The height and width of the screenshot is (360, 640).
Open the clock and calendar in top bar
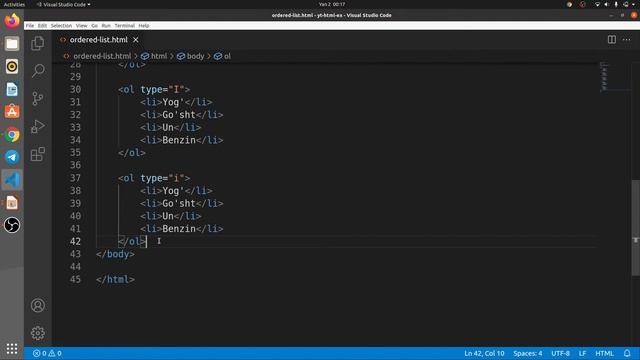(x=332, y=4)
